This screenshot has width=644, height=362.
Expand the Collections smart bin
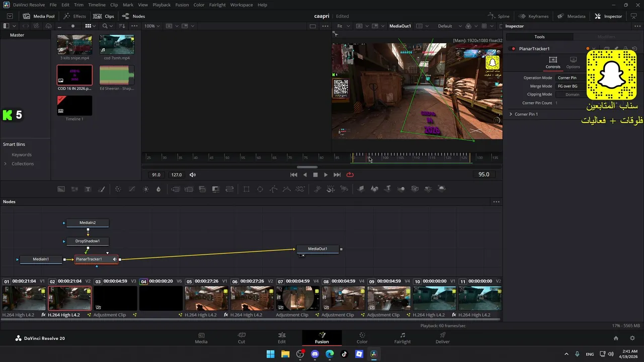pos(6,164)
